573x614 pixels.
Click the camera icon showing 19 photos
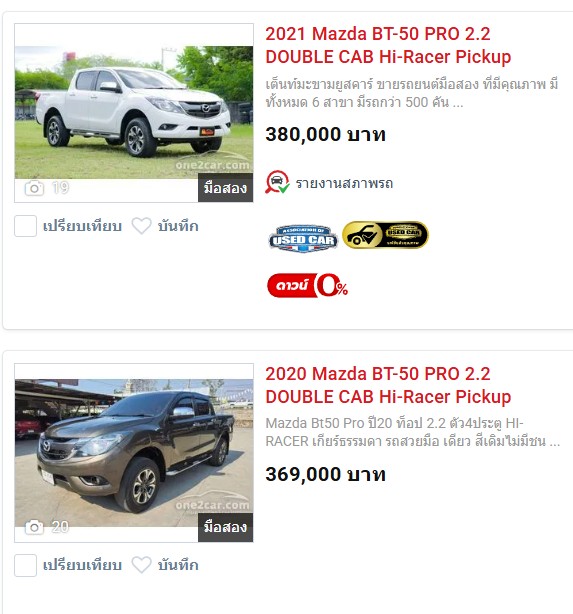[x=34, y=188]
